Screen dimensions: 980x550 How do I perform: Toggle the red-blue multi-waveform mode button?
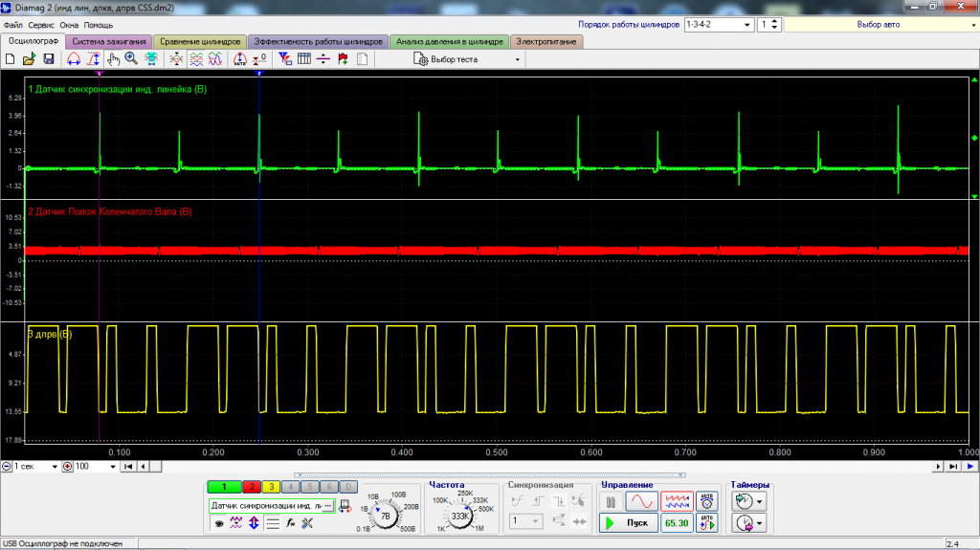(x=677, y=501)
